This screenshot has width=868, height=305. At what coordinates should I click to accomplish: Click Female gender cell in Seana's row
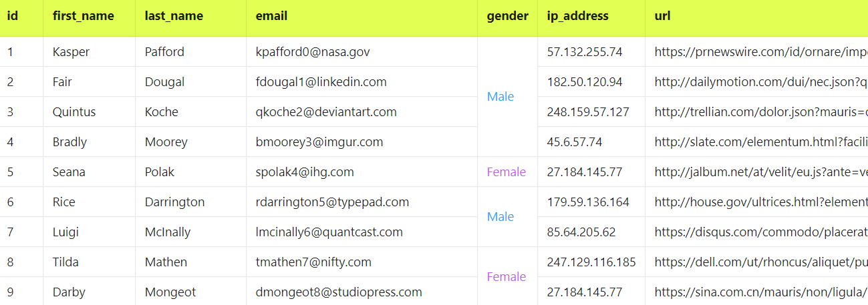click(508, 172)
